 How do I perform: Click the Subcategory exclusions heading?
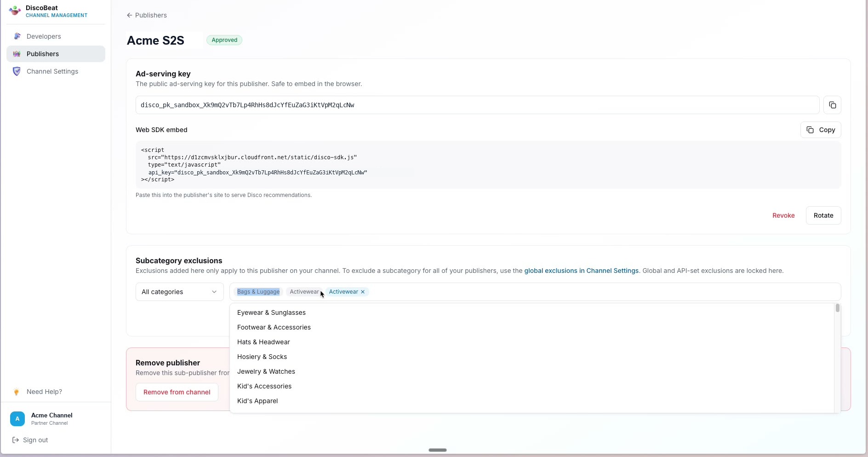[x=179, y=260]
